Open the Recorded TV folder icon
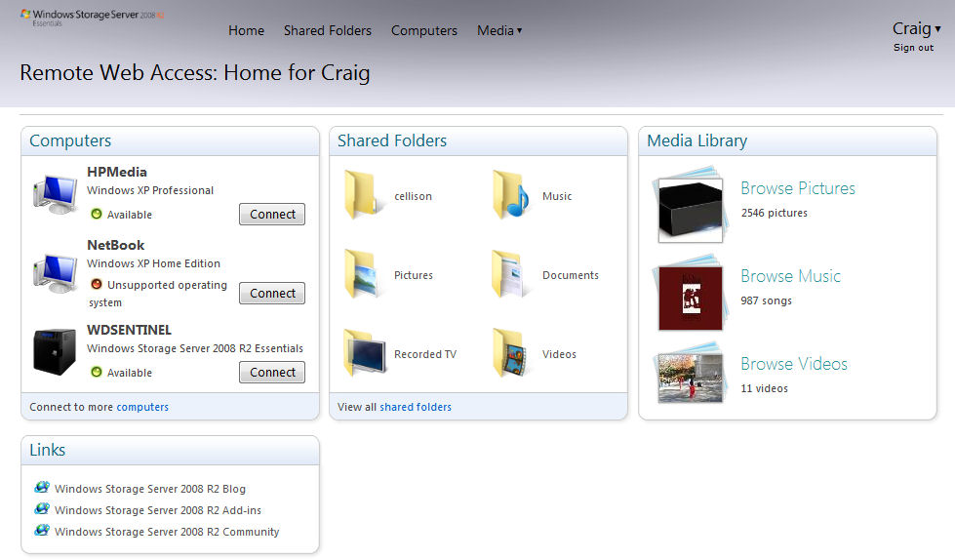The width and height of the screenshot is (955, 560). (365, 353)
